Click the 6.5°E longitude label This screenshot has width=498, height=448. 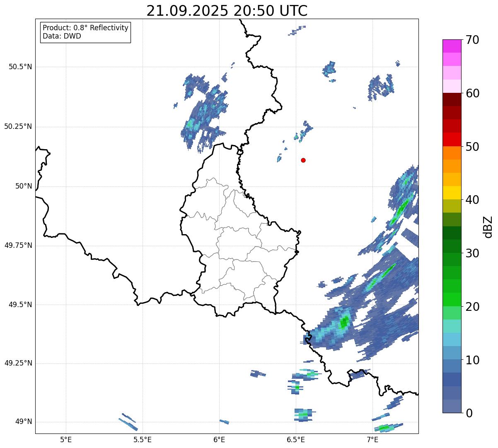point(296,439)
